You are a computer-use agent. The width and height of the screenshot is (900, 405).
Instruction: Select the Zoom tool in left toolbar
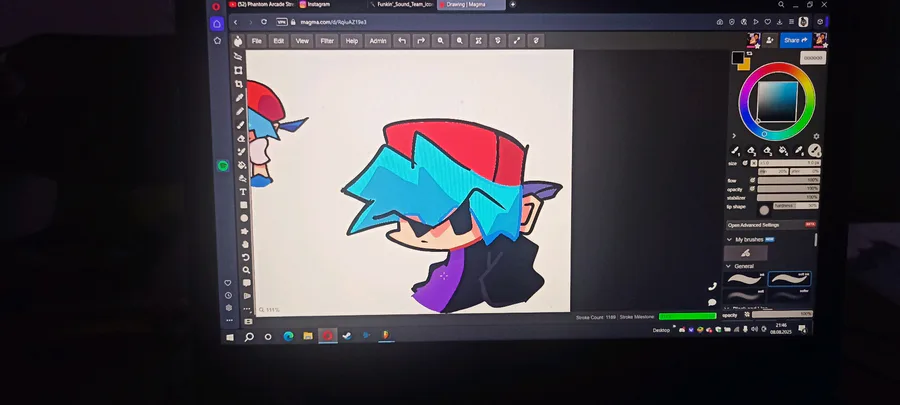click(246, 270)
